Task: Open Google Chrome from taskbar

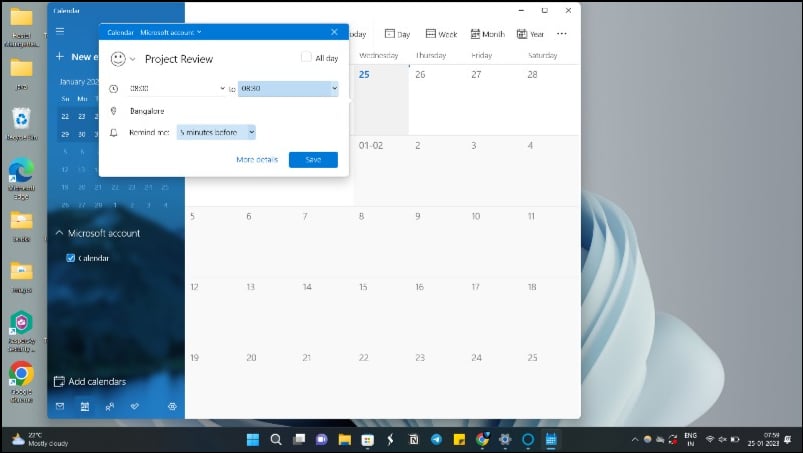Action: 482,440
